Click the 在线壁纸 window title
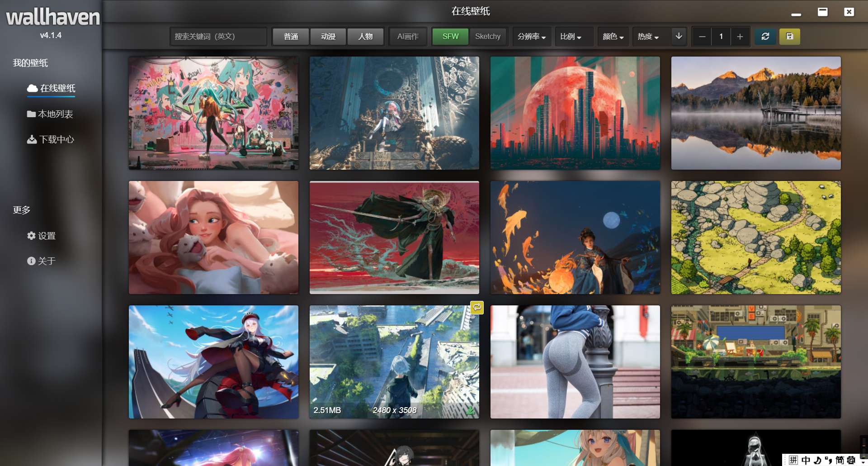868x466 pixels. [x=471, y=11]
